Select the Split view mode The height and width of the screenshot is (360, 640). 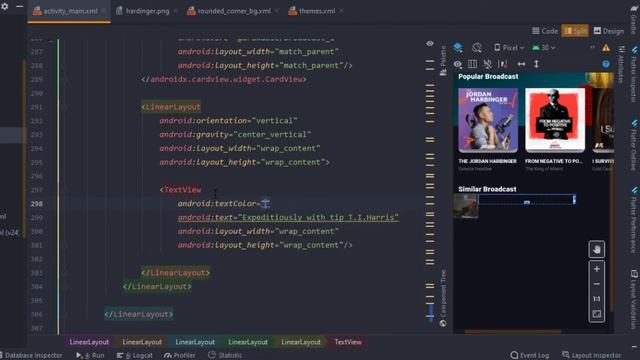pyautogui.click(x=575, y=31)
